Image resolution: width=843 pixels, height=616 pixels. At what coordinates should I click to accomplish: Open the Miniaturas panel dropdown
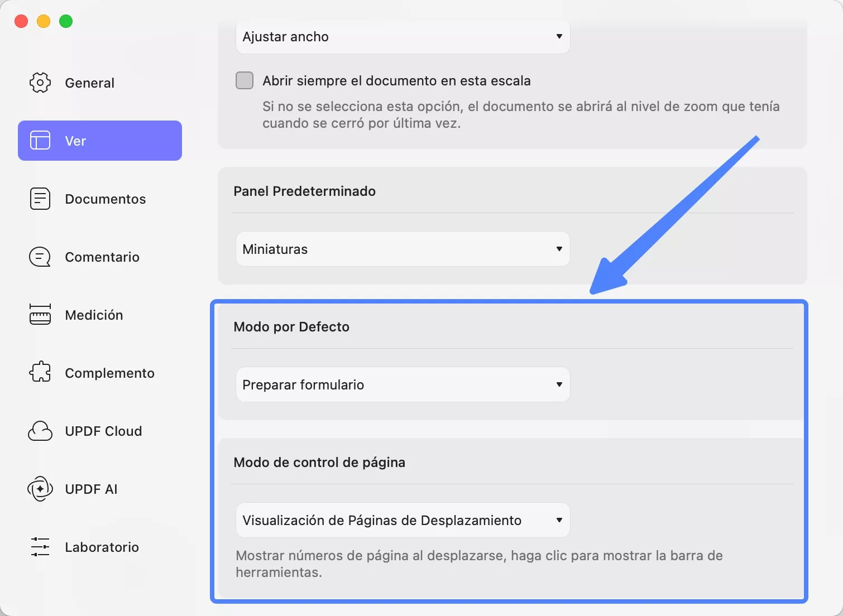(x=403, y=249)
